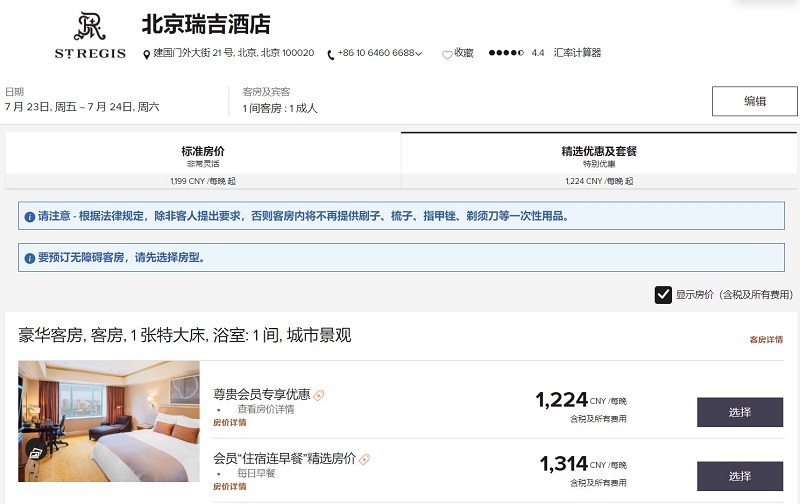Viewport: 800px width, 504px height.
Task: Open photo gallery icon on room image
Action: click(36, 452)
